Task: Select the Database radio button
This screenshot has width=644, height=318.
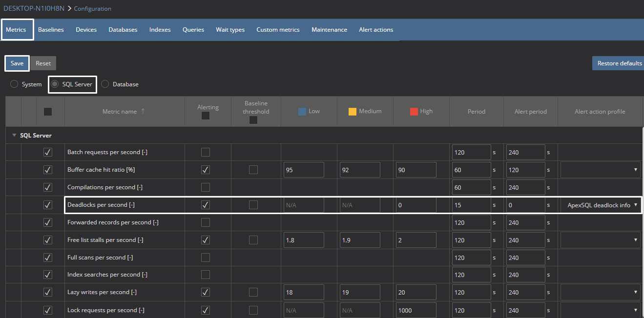Action: pyautogui.click(x=105, y=84)
